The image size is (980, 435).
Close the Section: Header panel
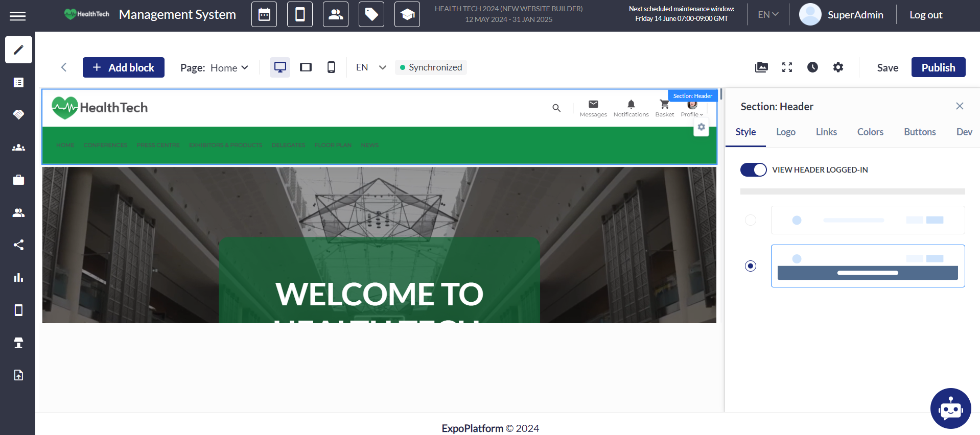(960, 106)
